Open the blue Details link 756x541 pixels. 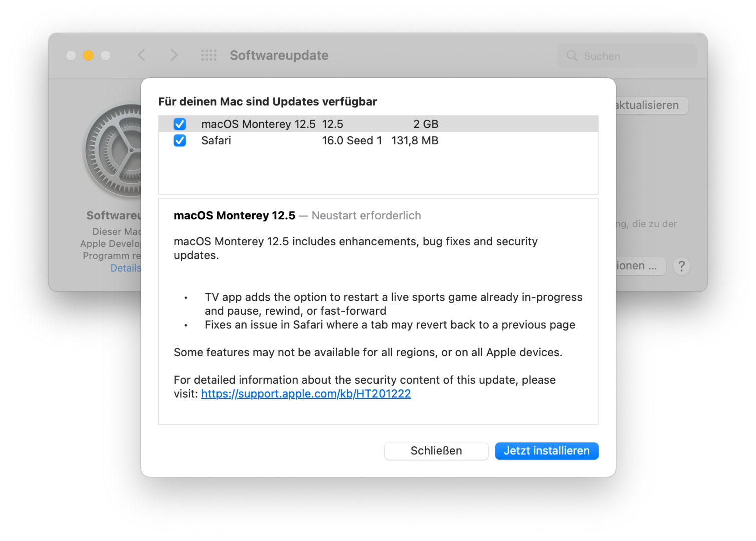[126, 268]
